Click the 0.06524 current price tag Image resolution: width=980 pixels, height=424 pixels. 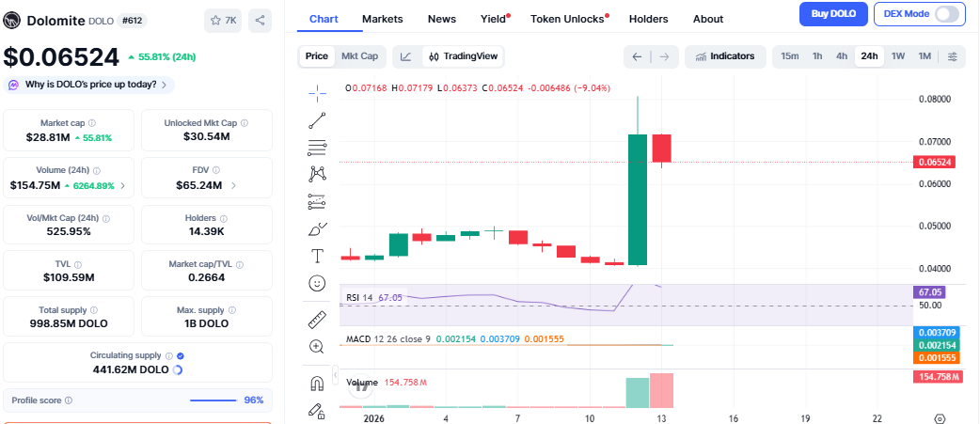[936, 163]
